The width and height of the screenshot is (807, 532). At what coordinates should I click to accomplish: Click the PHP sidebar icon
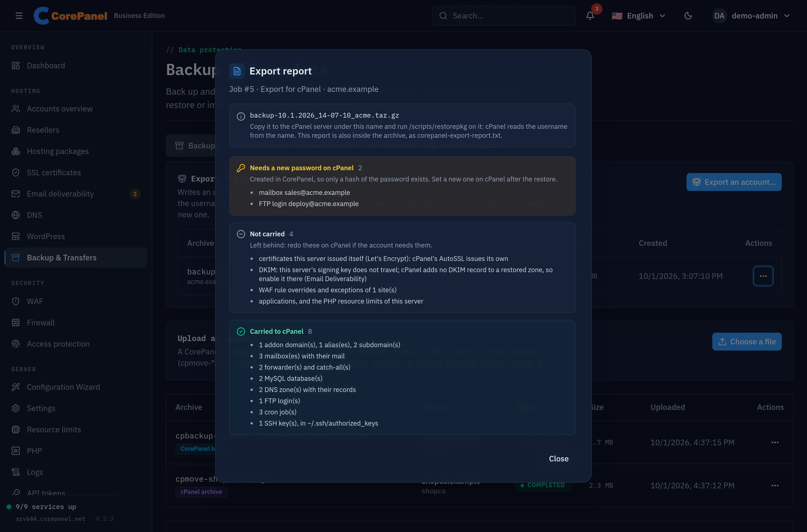(16, 451)
